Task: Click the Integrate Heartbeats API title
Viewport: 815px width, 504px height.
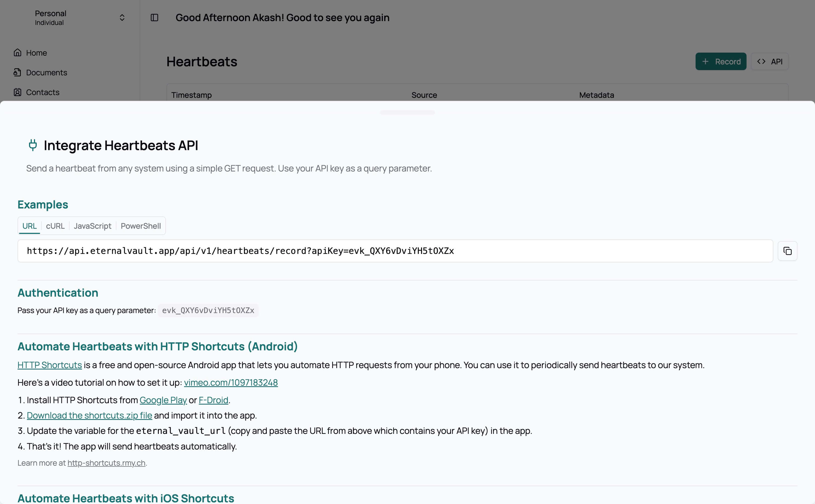Action: coord(121,145)
